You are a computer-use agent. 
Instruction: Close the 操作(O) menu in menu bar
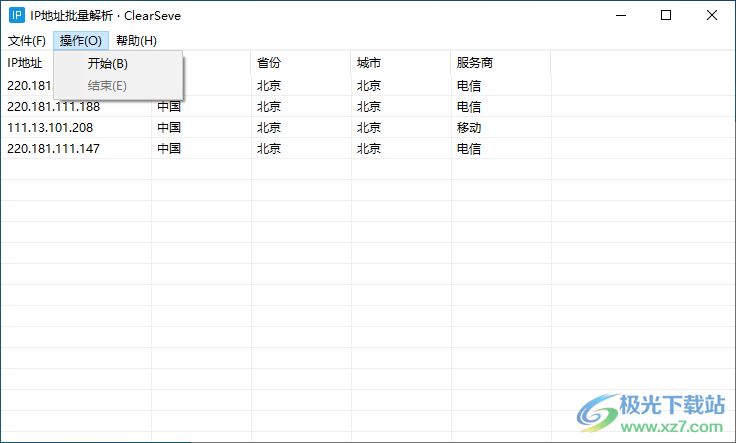(x=81, y=41)
